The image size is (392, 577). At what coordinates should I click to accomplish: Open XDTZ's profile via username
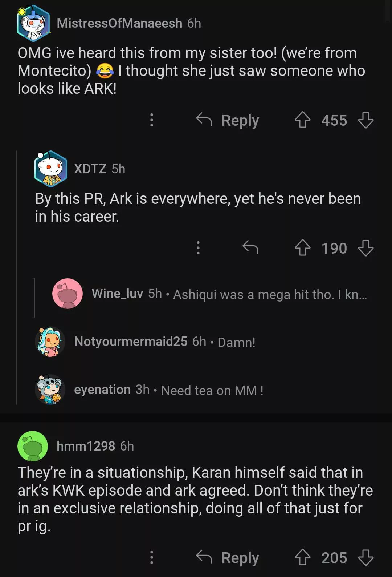(x=90, y=169)
